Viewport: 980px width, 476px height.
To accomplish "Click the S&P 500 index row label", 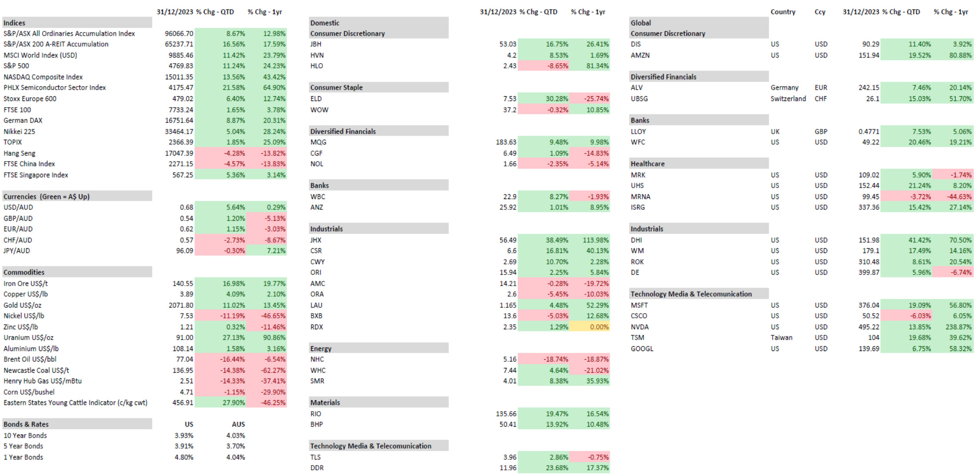I will [x=17, y=66].
